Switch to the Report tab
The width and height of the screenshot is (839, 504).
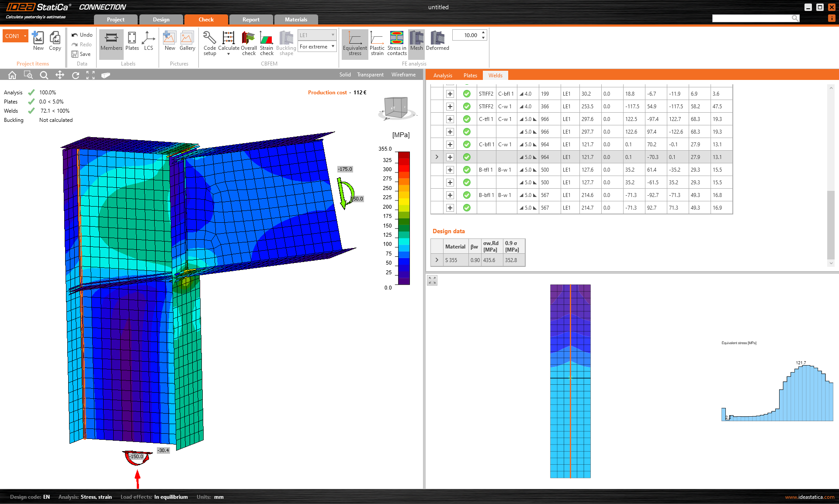[x=251, y=20]
